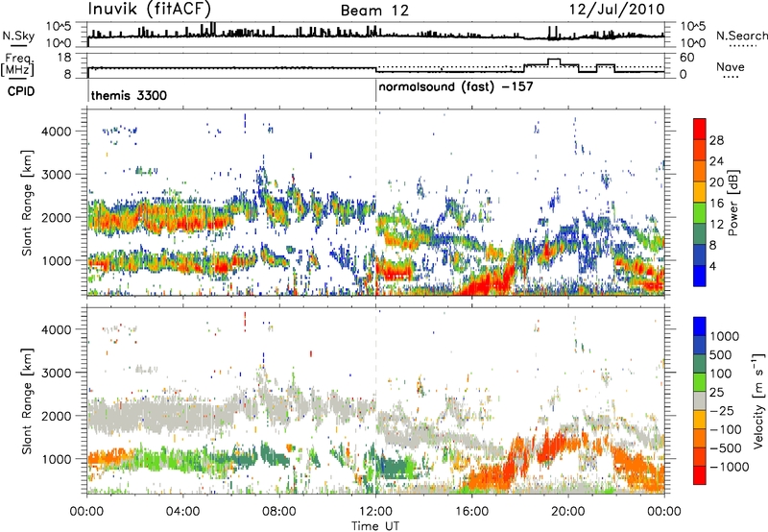Screen dimensions: 768x532
Task: Click the left "10^5" noise axis label
Action: tap(59, 26)
